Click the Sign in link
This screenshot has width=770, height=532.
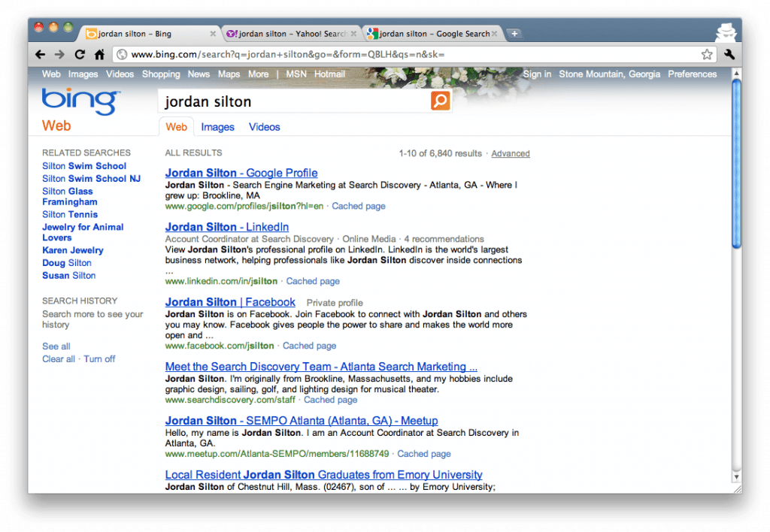pos(537,74)
